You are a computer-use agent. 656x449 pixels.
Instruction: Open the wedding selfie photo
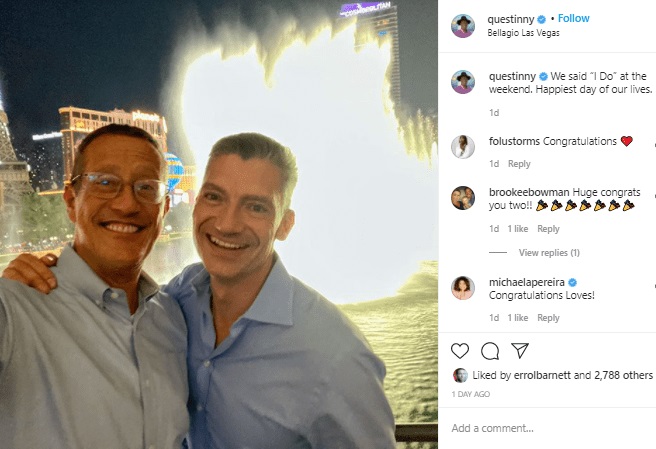pos(219,224)
